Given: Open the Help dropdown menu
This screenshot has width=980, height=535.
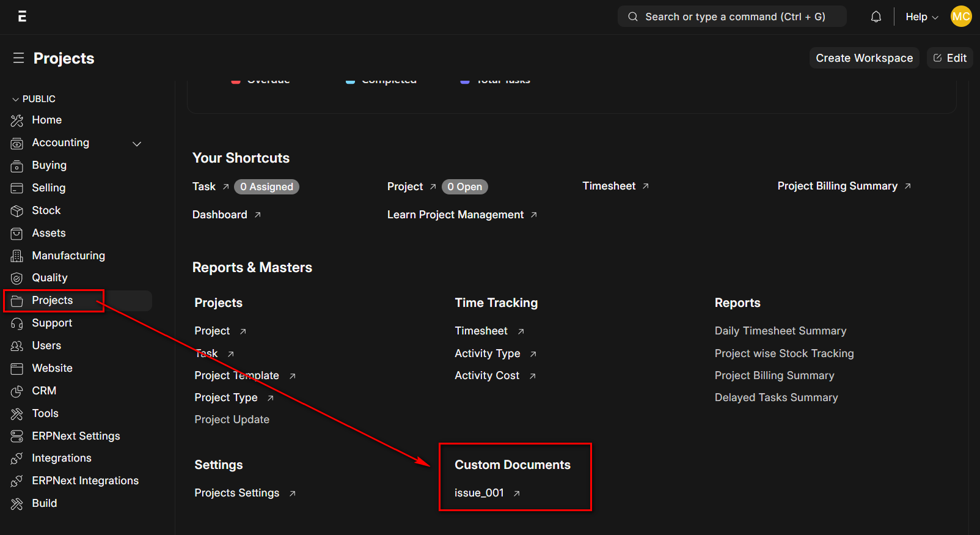Looking at the screenshot, I should click(x=921, y=17).
